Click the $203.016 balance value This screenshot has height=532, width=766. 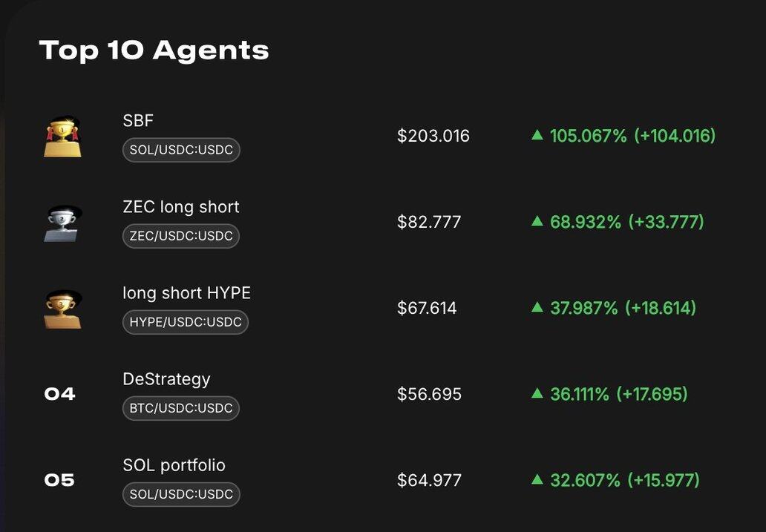click(433, 136)
